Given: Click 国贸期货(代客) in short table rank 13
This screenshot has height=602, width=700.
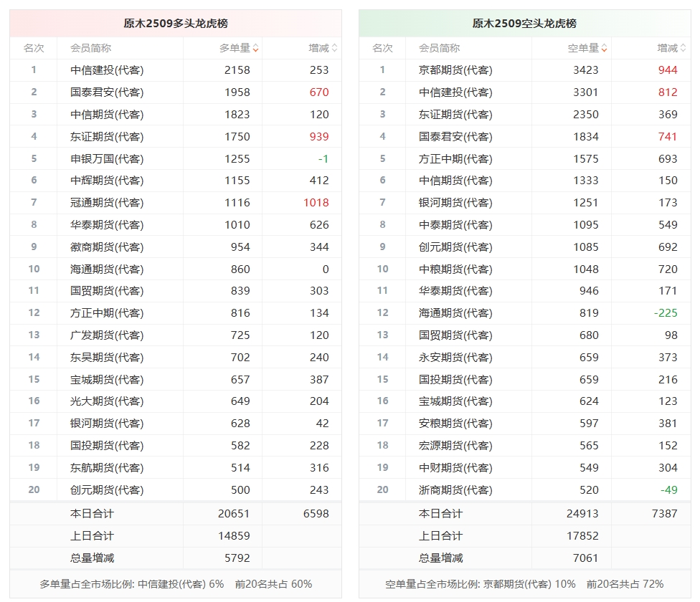Looking at the screenshot, I should (x=455, y=335).
